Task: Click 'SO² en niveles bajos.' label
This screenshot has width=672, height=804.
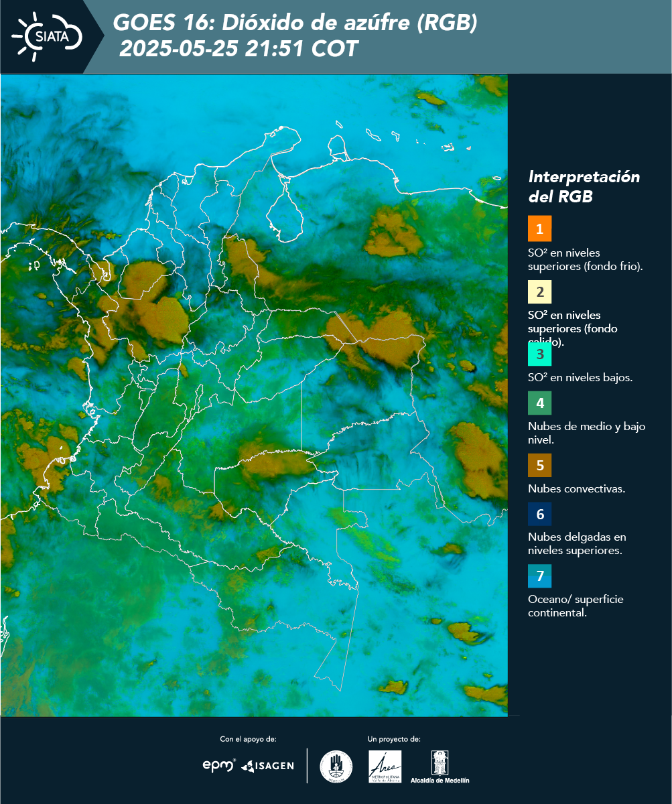Action: [x=580, y=377]
